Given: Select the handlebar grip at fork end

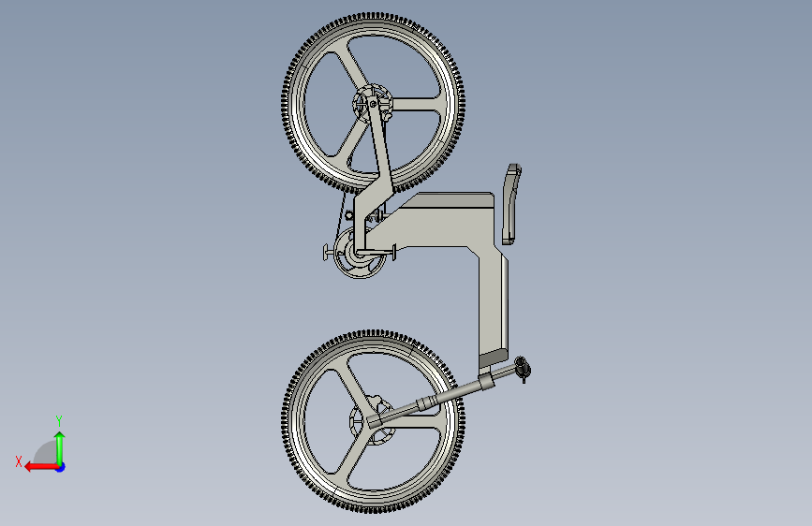Looking at the screenshot, I should pyautogui.click(x=523, y=369).
